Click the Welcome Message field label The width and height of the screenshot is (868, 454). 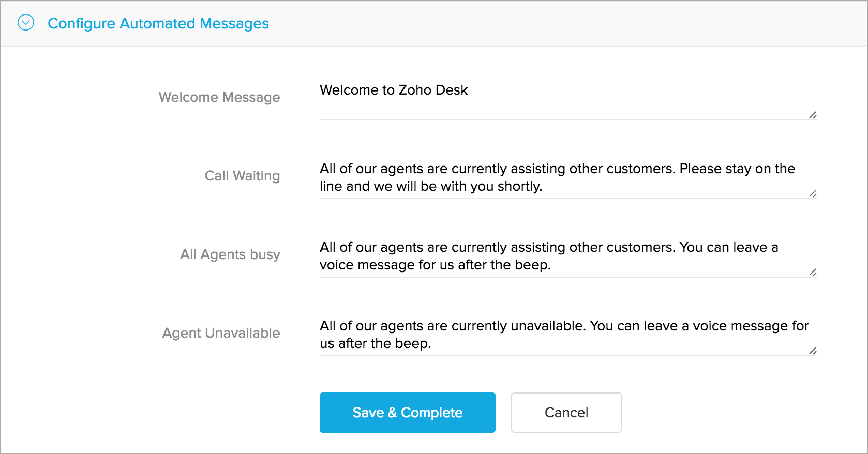coord(219,97)
